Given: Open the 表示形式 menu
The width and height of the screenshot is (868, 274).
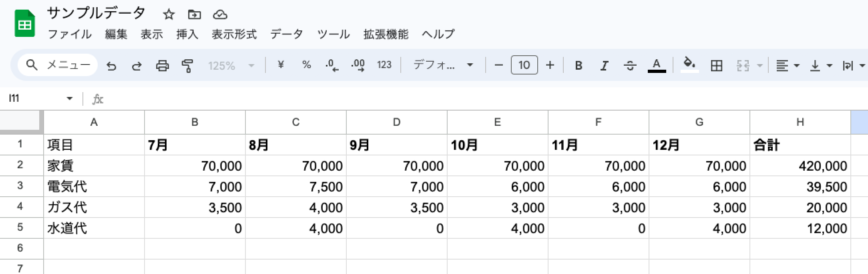Looking at the screenshot, I should pyautogui.click(x=234, y=34).
